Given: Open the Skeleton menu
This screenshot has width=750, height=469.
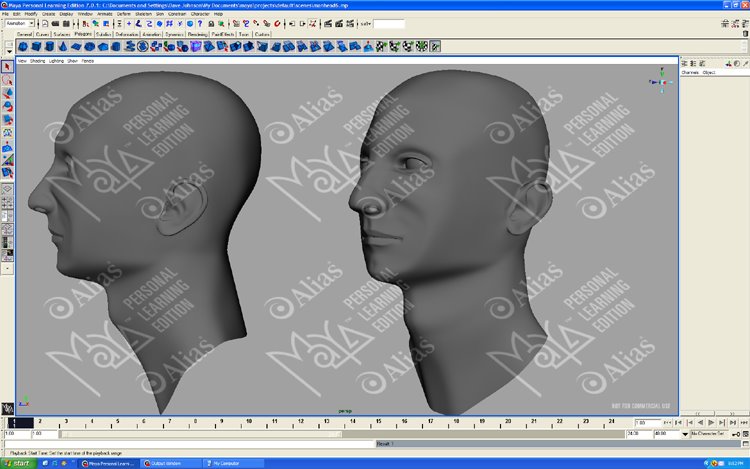Looking at the screenshot, I should 143,14.
